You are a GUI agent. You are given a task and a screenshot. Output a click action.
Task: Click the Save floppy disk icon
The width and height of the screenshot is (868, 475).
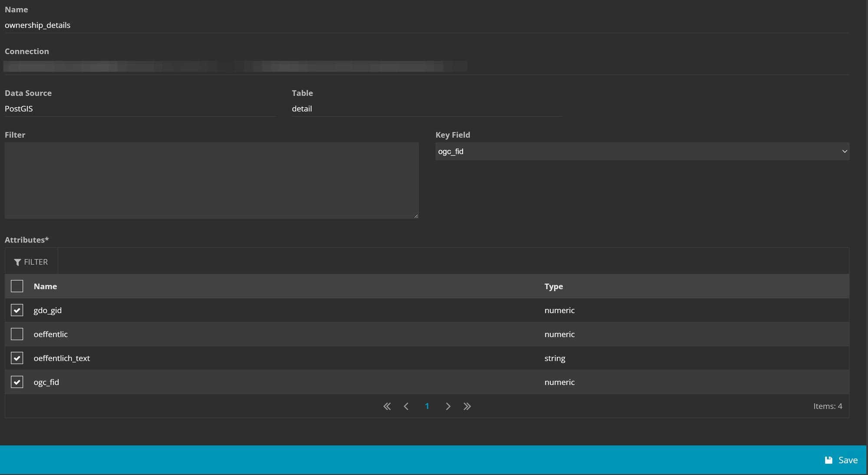[x=829, y=460]
